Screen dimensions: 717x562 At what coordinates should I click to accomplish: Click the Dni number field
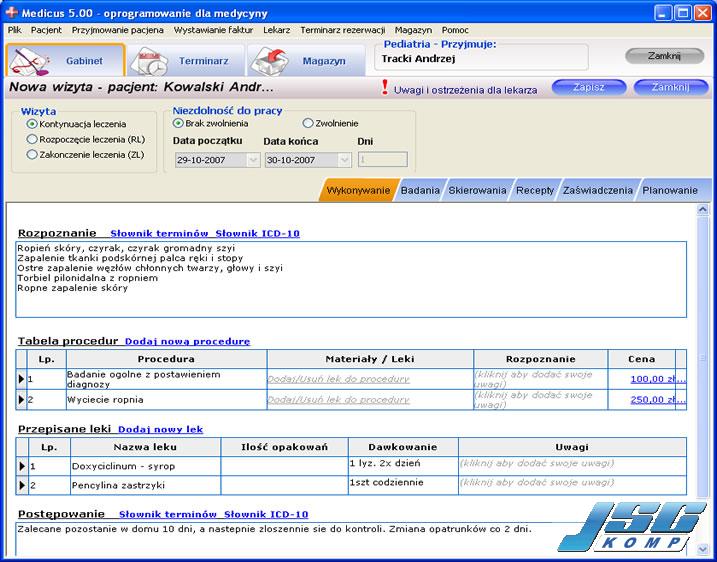pos(383,160)
